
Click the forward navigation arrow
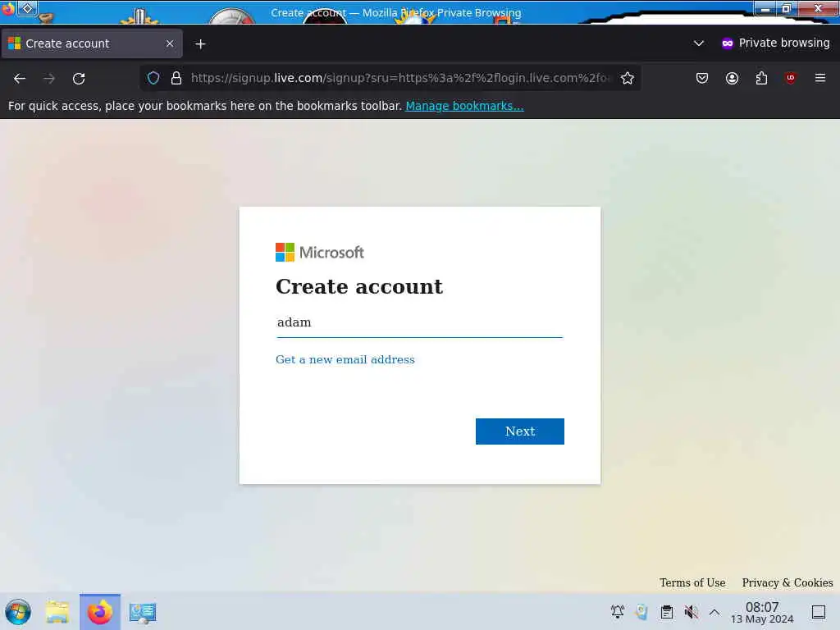[x=49, y=78]
